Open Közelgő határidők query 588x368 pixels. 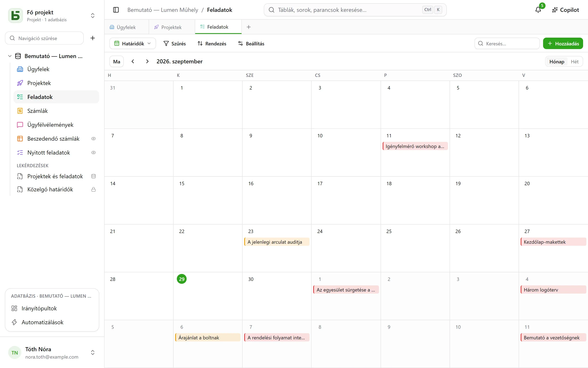coord(56,189)
